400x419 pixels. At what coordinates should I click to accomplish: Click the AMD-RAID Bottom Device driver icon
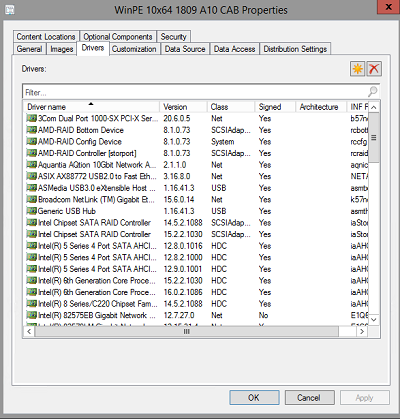pos(31,130)
